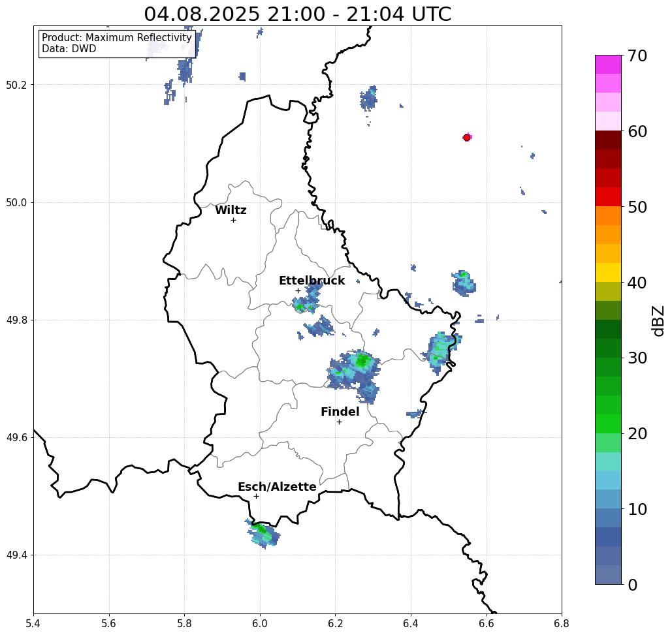Click the colorbar label '30'
The width and height of the screenshot is (672, 635).
(x=637, y=358)
